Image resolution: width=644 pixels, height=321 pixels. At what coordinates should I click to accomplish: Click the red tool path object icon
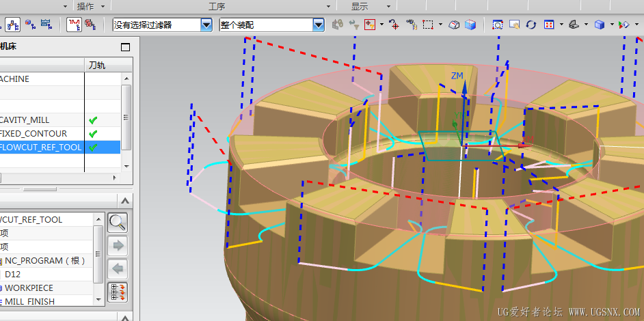(90, 25)
